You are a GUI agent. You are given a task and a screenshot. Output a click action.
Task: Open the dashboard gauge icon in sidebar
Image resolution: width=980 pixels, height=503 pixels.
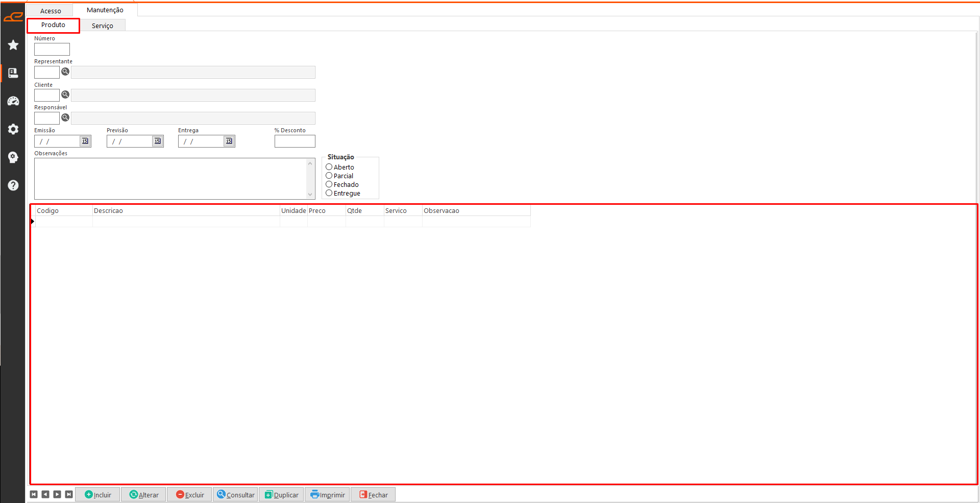coord(13,101)
